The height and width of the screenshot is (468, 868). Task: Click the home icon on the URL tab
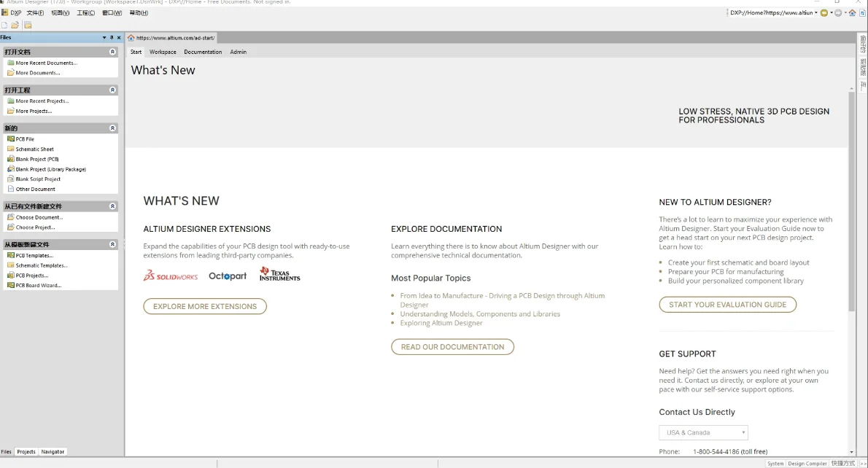131,38
